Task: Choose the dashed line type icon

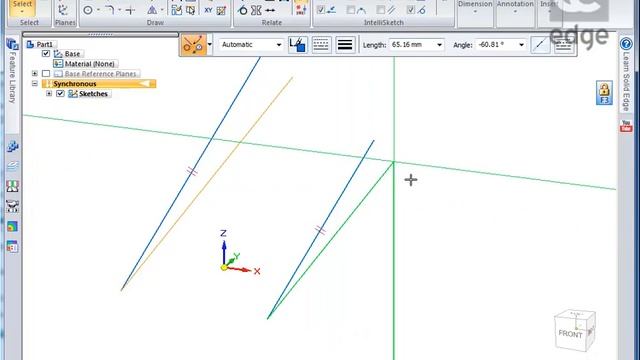Action: (321, 44)
